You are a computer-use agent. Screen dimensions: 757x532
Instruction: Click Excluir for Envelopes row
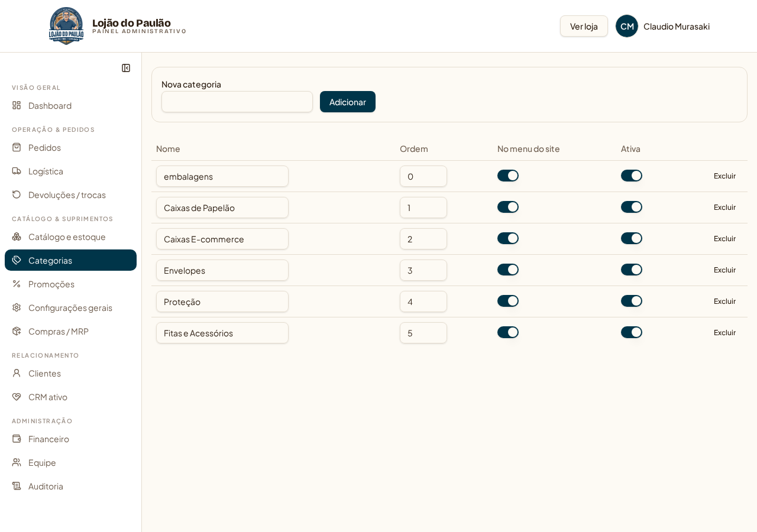coord(724,270)
